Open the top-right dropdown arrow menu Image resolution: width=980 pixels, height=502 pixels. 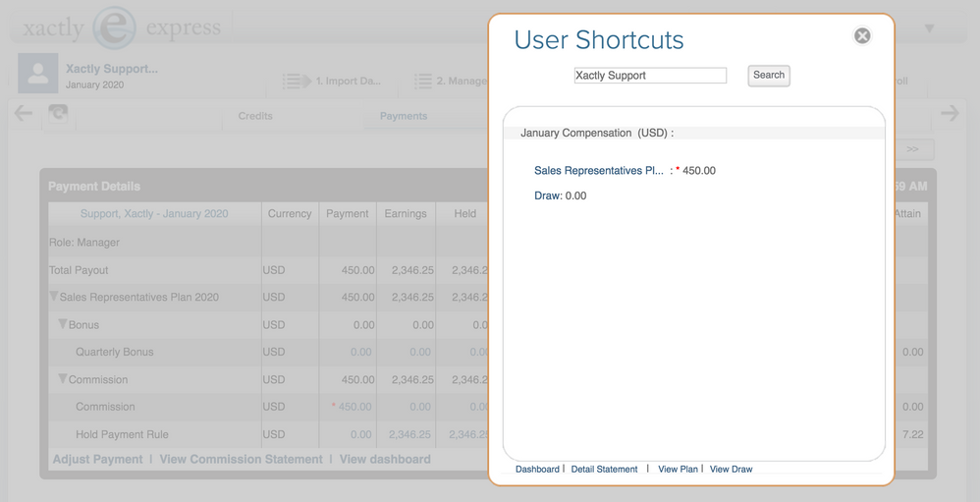(x=929, y=28)
